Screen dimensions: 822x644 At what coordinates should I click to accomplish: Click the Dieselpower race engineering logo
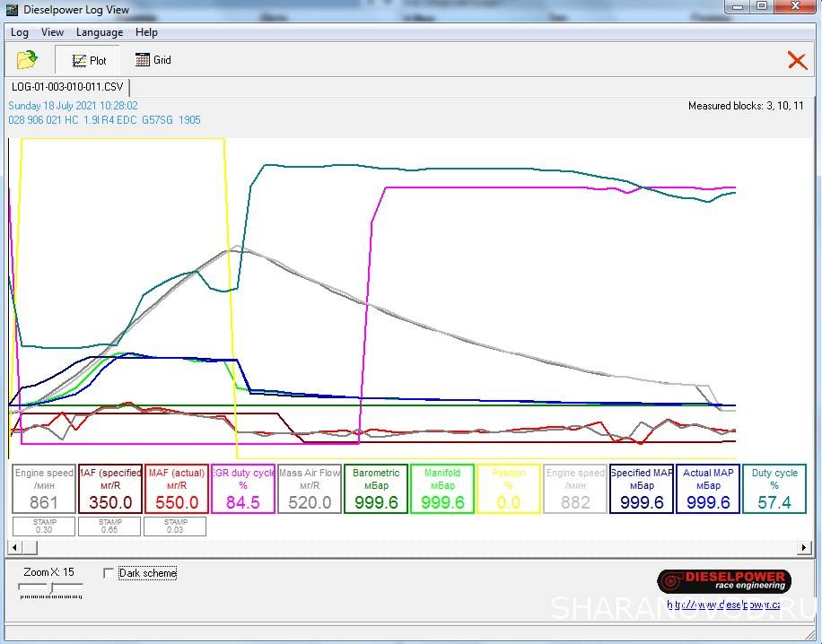tap(722, 580)
